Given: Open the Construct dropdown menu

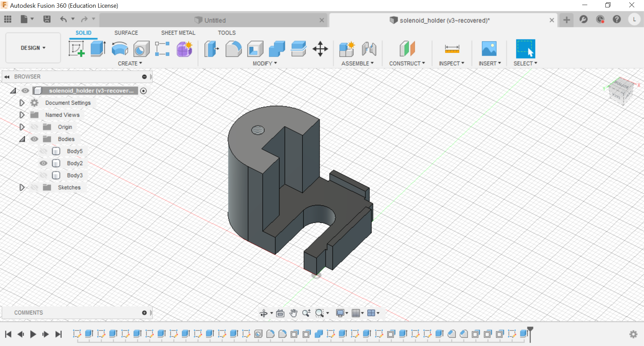Looking at the screenshot, I should tap(407, 63).
